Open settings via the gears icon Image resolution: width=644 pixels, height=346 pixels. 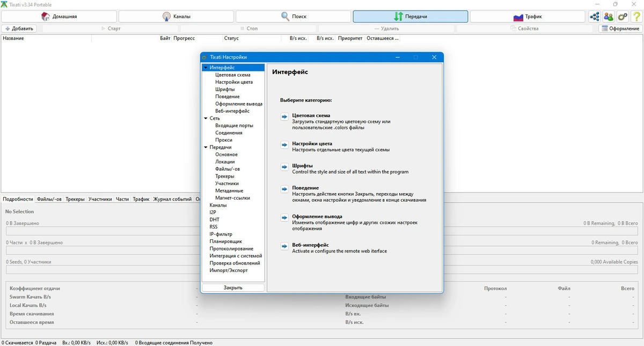tap(623, 17)
